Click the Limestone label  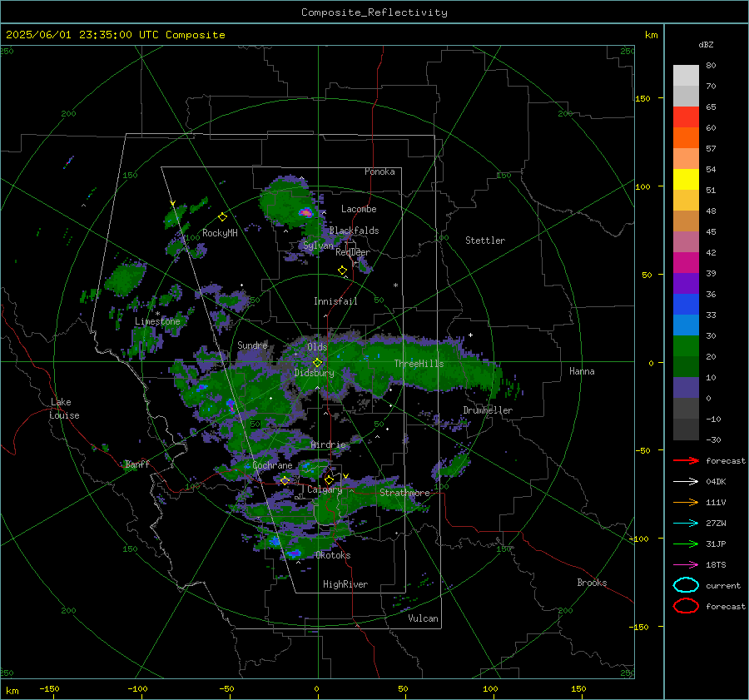click(157, 321)
